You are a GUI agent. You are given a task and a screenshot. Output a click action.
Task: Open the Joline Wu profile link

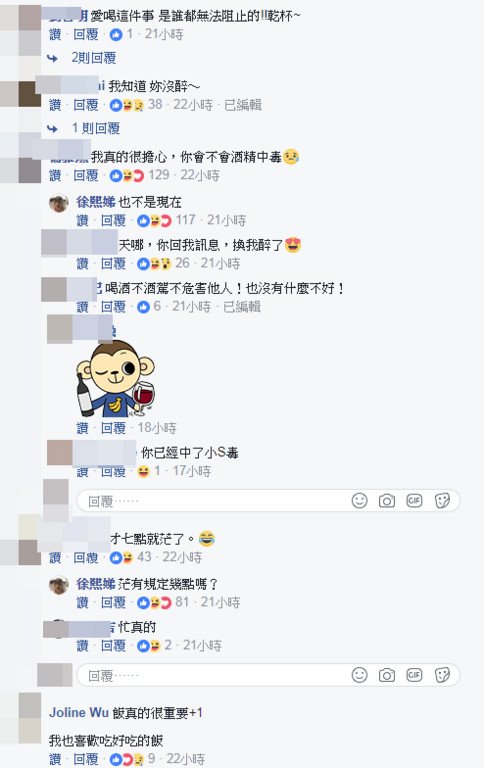pyautogui.click(x=78, y=712)
